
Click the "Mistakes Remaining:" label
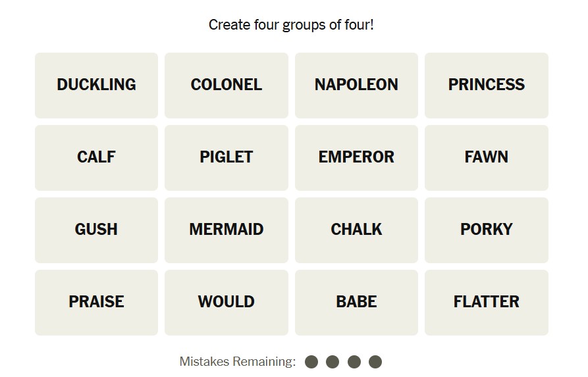coord(238,362)
